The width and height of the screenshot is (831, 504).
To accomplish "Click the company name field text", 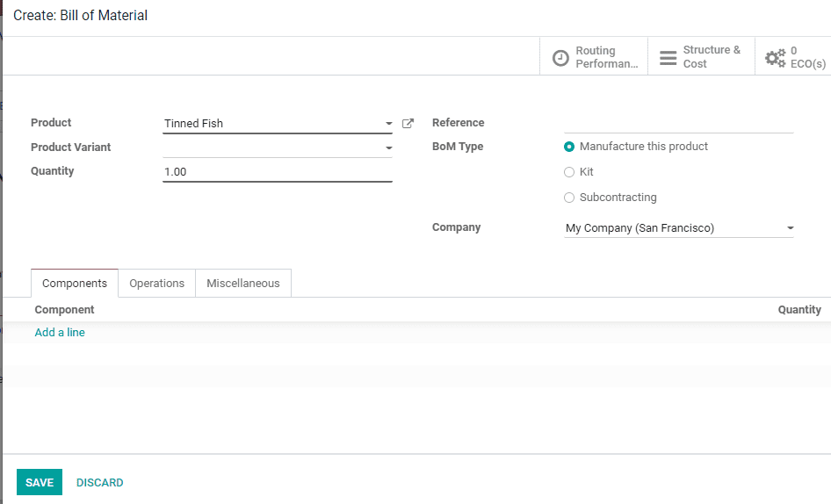I will [640, 228].
